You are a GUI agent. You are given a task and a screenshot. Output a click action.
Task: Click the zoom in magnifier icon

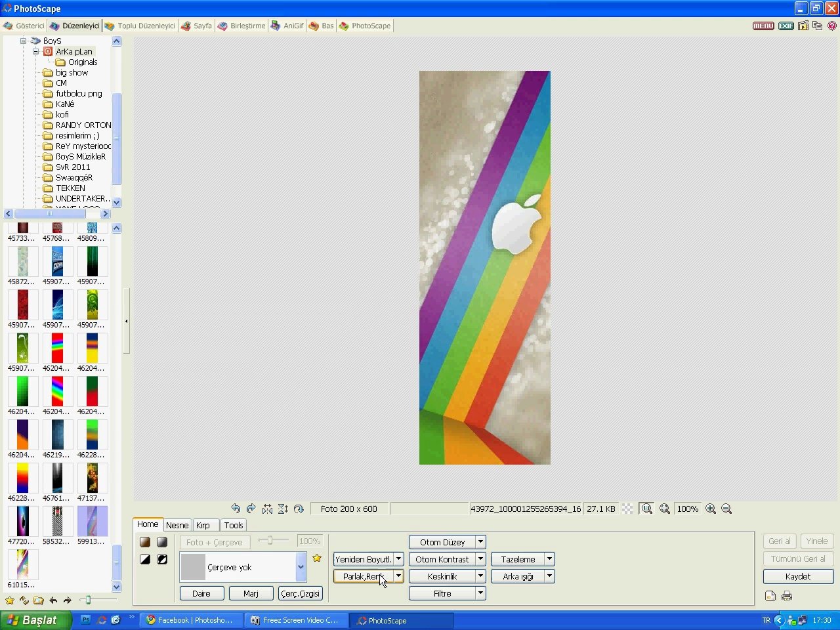point(711,509)
